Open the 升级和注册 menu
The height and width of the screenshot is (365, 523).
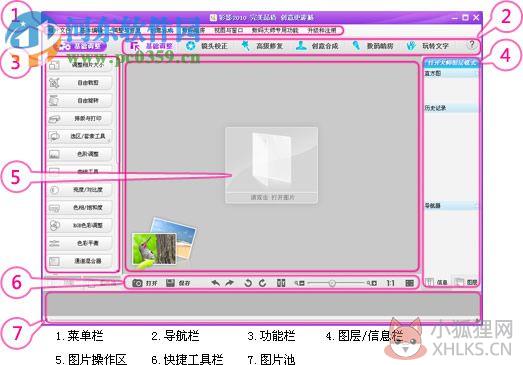click(x=322, y=30)
